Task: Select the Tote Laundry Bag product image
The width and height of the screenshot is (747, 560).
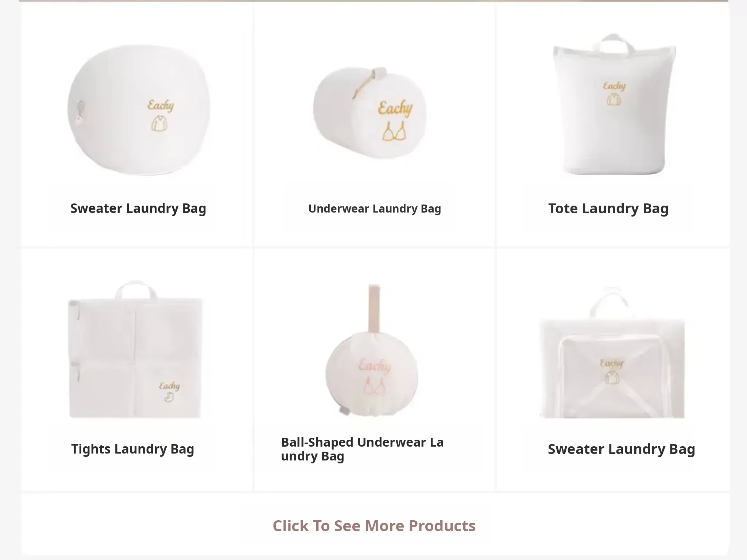Action: point(614,104)
